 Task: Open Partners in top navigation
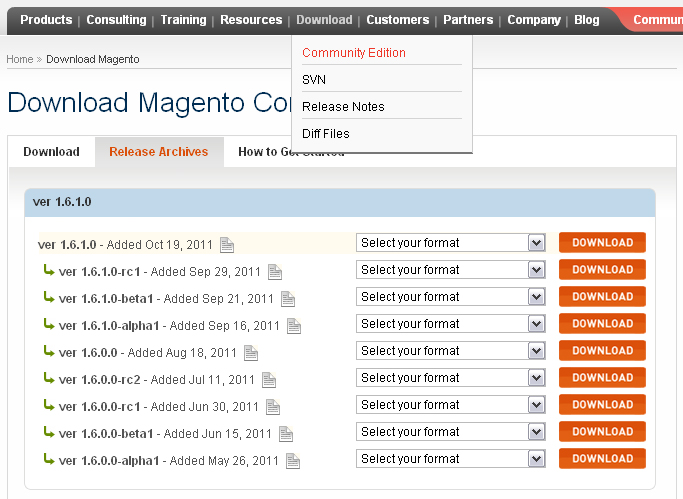(468, 20)
